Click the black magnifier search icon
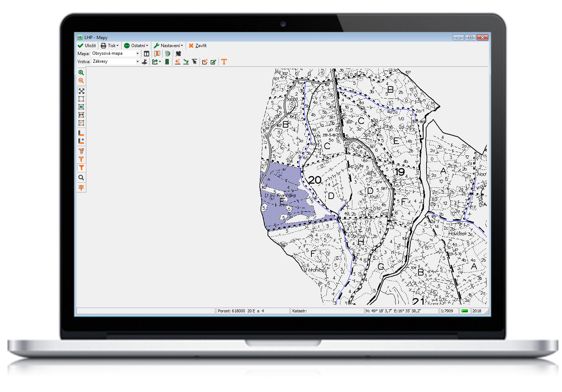This screenshot has height=392, width=562. click(81, 178)
